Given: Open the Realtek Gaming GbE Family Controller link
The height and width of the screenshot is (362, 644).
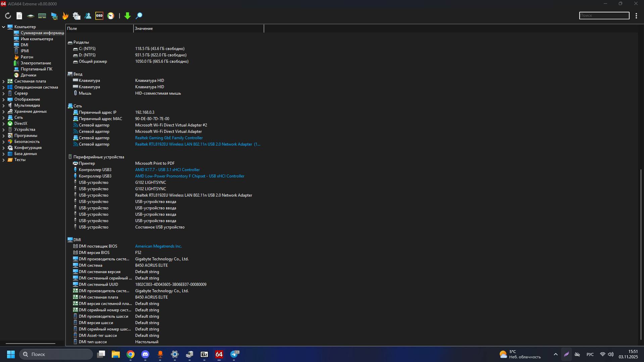Looking at the screenshot, I should coord(169,138).
